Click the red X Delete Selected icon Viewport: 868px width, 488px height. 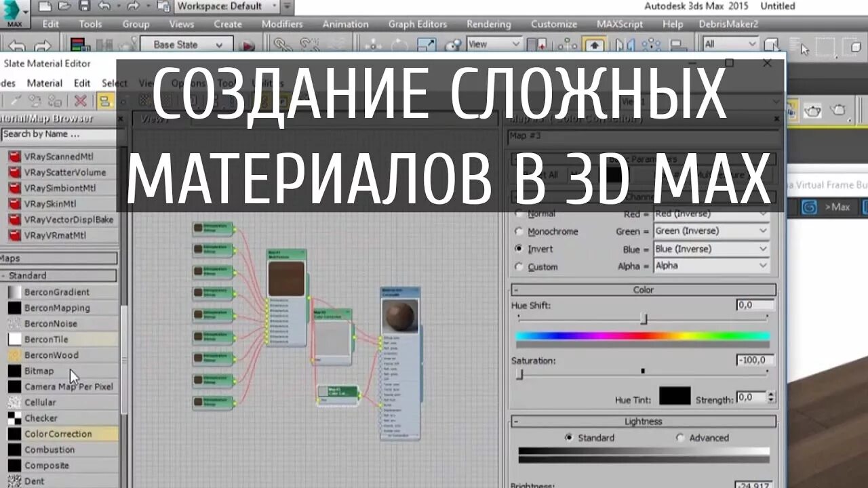coord(81,101)
